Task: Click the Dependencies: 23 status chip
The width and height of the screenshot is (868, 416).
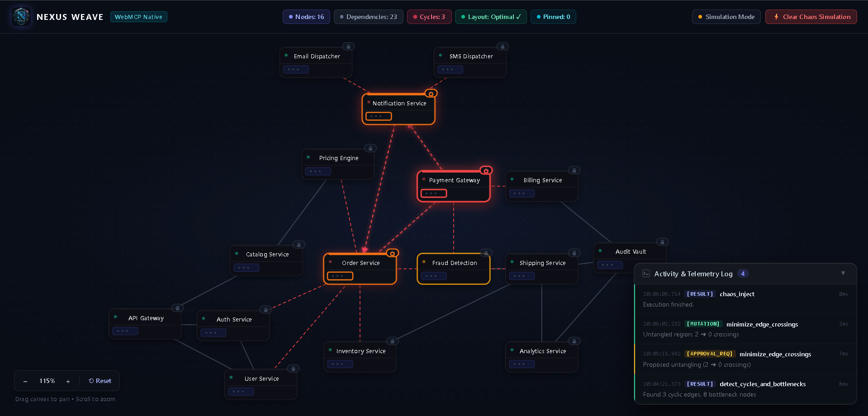Action: 368,17
